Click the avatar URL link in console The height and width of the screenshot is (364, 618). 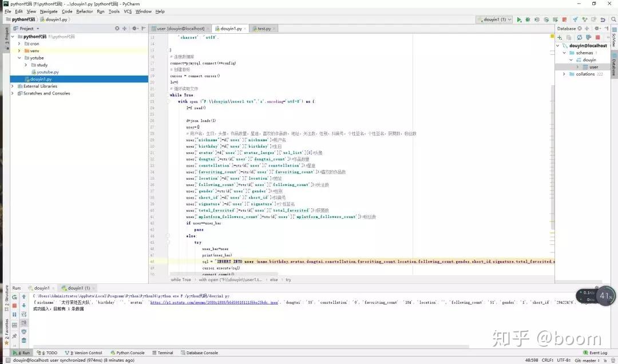point(214,303)
